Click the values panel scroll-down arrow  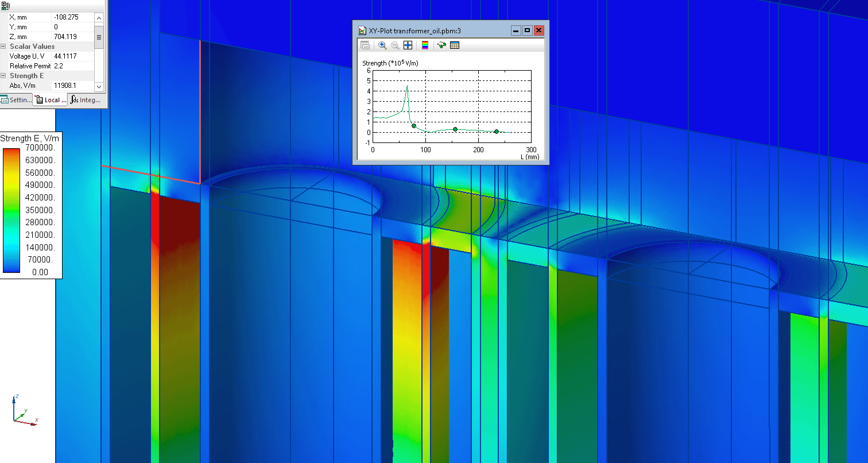tap(99, 86)
